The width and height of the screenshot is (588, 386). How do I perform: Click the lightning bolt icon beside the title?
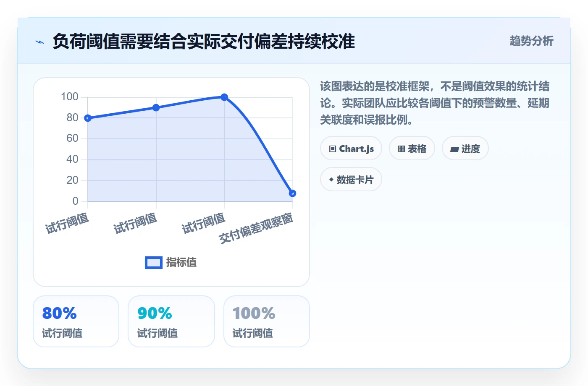pyautogui.click(x=40, y=42)
